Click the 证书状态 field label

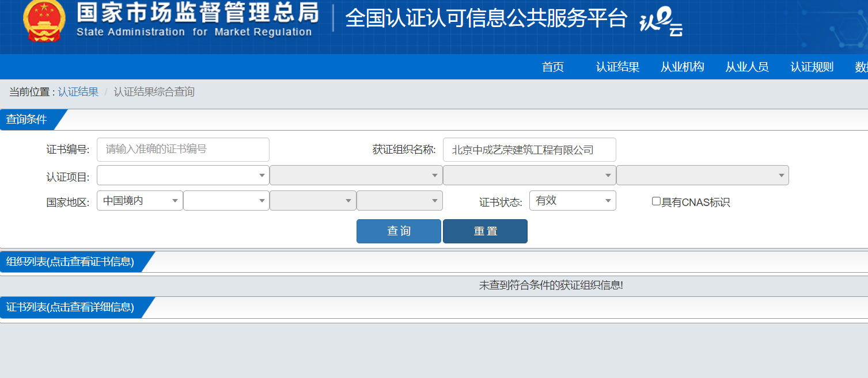coord(501,203)
